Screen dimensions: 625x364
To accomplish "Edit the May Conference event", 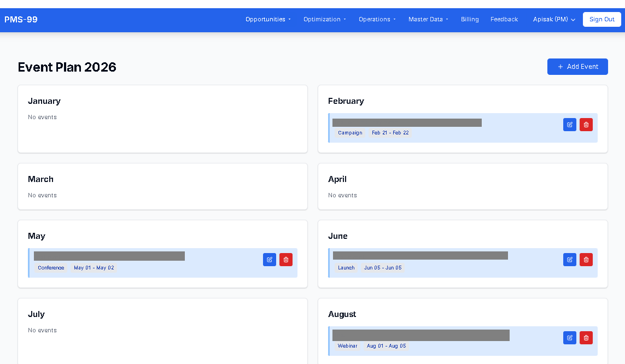I will (269, 260).
